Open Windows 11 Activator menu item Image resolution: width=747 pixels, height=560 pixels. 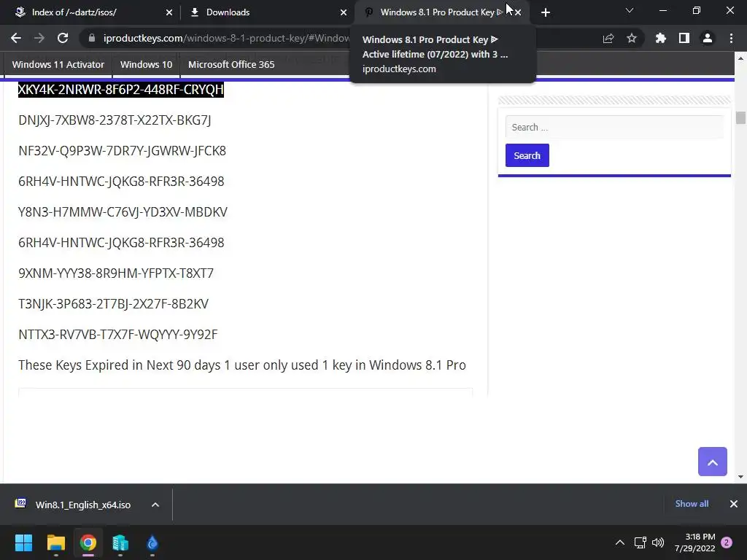pyautogui.click(x=58, y=64)
